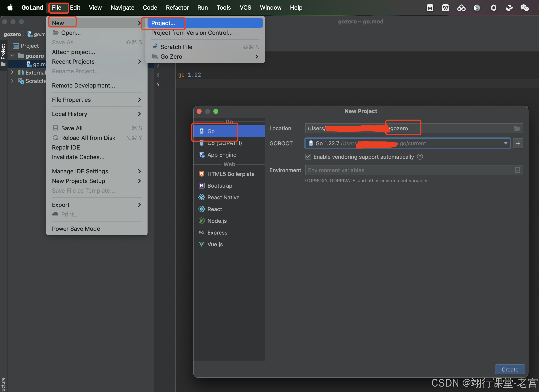Expand Scratches node in project tree

pos(12,81)
